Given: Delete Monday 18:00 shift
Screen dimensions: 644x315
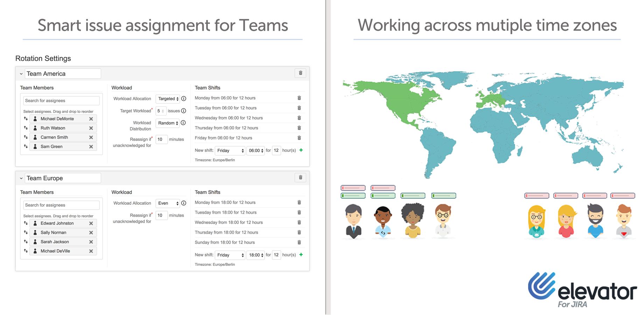Looking at the screenshot, I should [299, 202].
